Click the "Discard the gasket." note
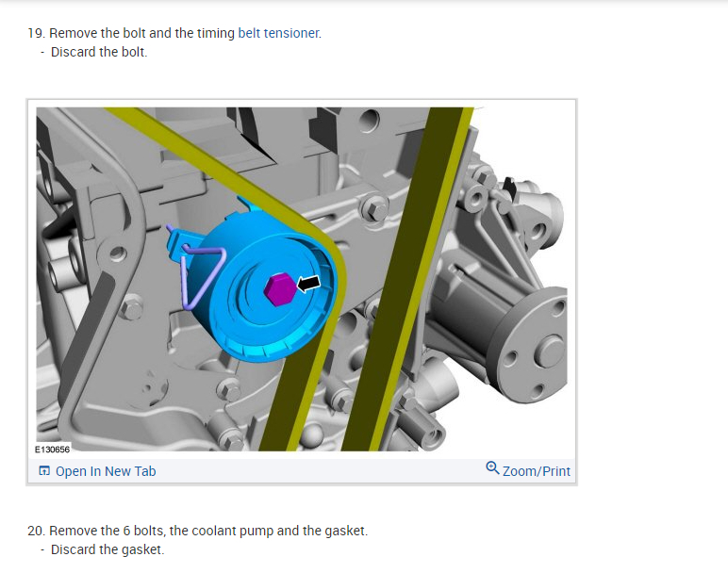Viewport: 728px width, 573px height. click(108, 549)
